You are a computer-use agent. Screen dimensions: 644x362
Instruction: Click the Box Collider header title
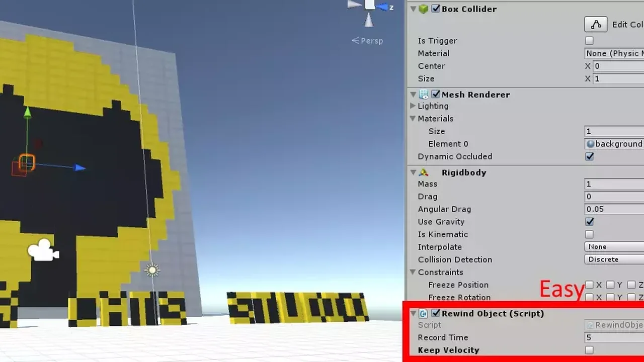pos(469,9)
